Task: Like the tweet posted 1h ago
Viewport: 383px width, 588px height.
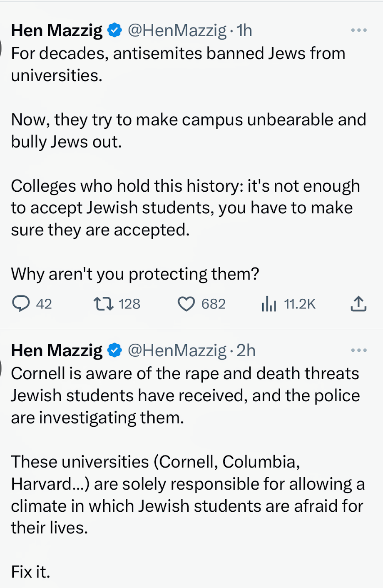Action: coord(186,304)
